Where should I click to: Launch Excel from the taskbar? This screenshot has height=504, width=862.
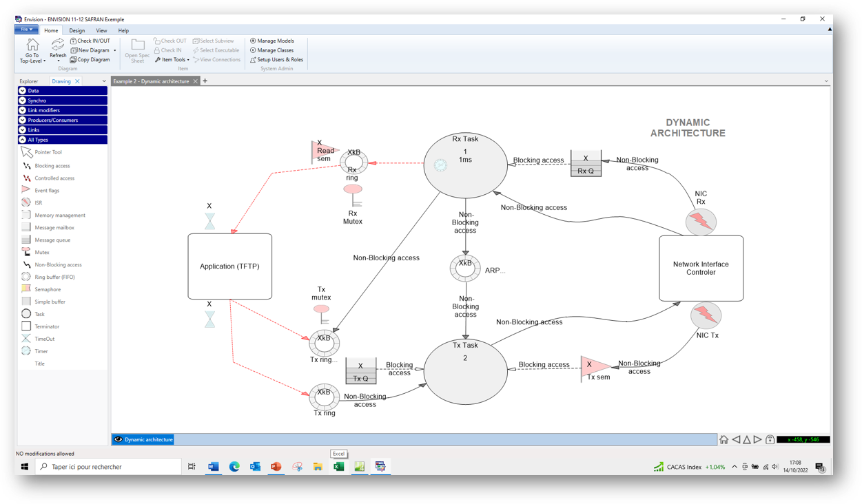click(338, 466)
